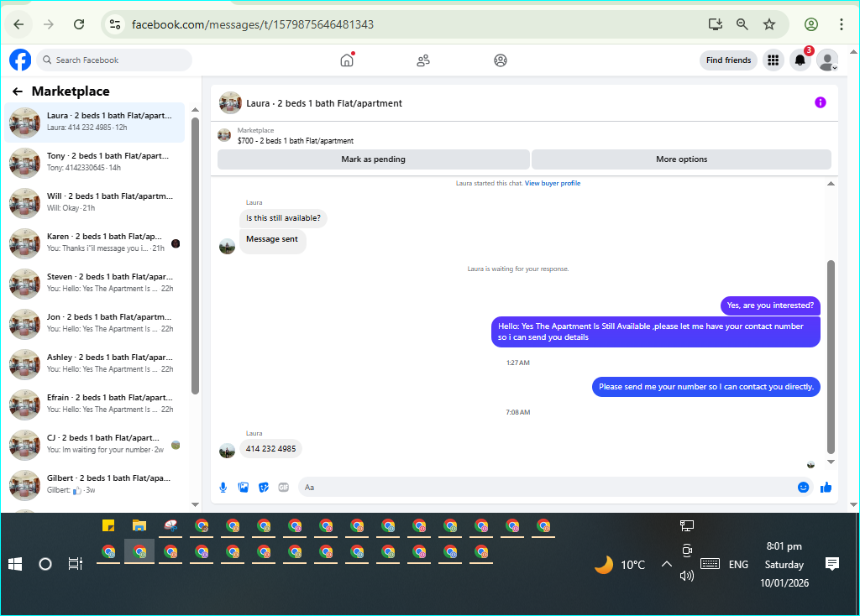Click 'Is this still available?' message

[x=284, y=218]
